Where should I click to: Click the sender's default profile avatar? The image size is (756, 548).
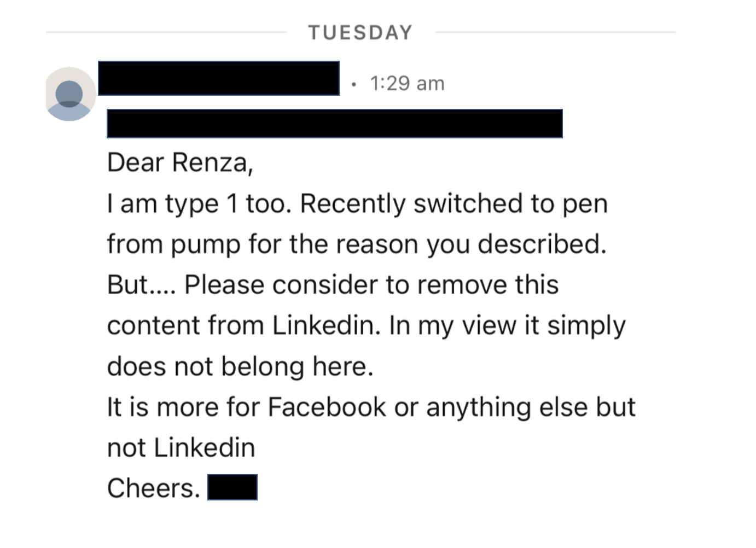69,94
